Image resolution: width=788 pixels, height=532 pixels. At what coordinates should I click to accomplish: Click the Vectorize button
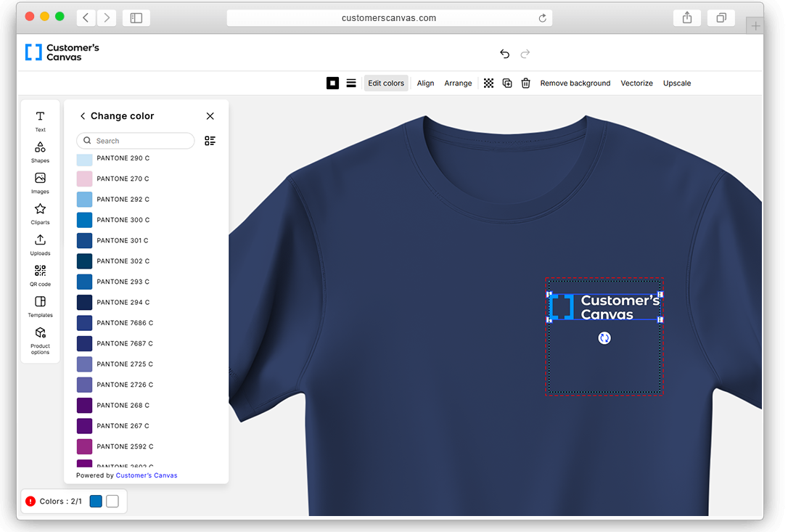coord(636,83)
